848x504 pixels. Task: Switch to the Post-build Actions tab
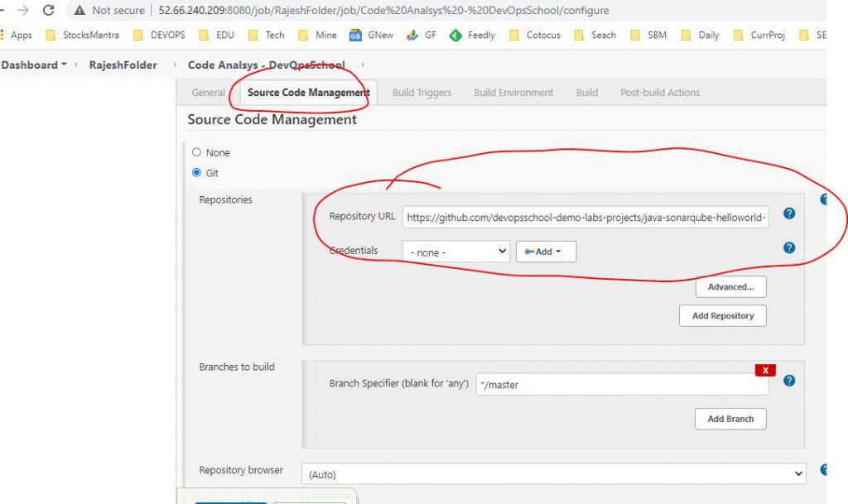point(659,93)
